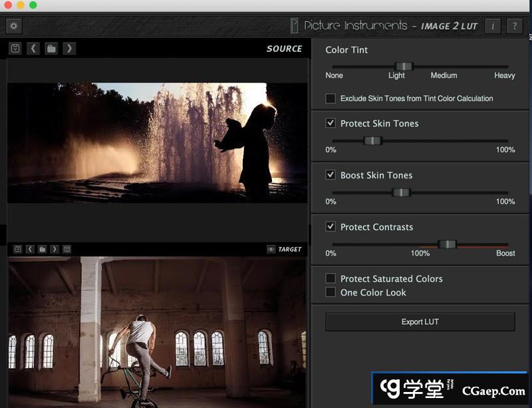532x408 pixels.
Task: Go to previous source image
Action: (33, 49)
